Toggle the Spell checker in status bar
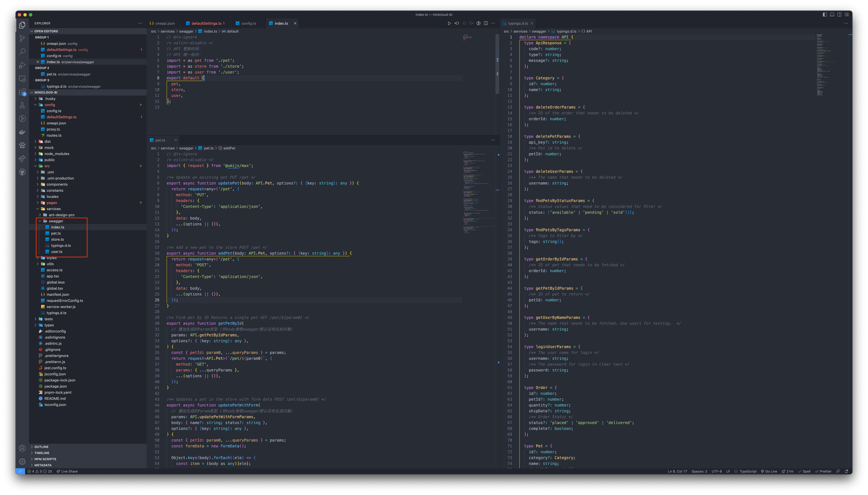Image resolution: width=868 pixels, height=495 pixels. pos(804,471)
